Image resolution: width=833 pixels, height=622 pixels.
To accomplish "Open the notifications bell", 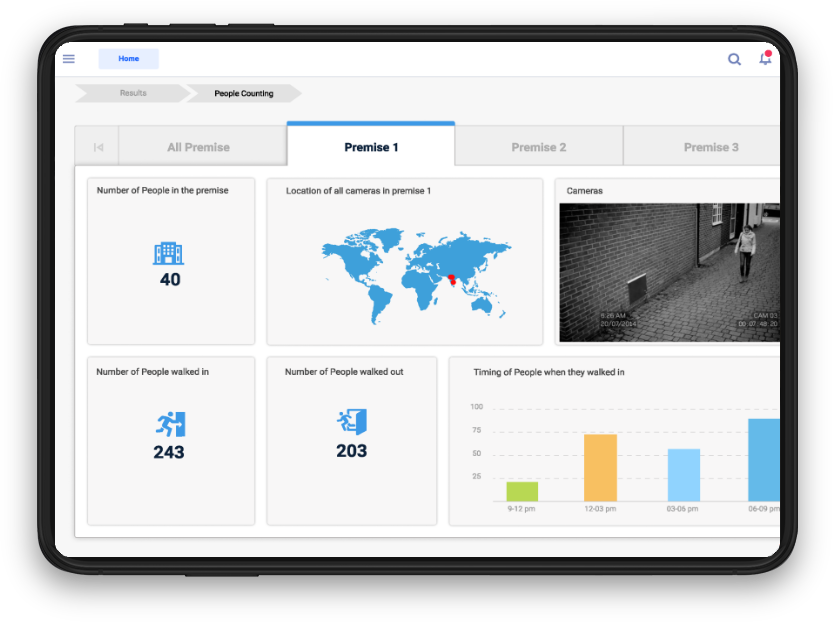I will 765,58.
